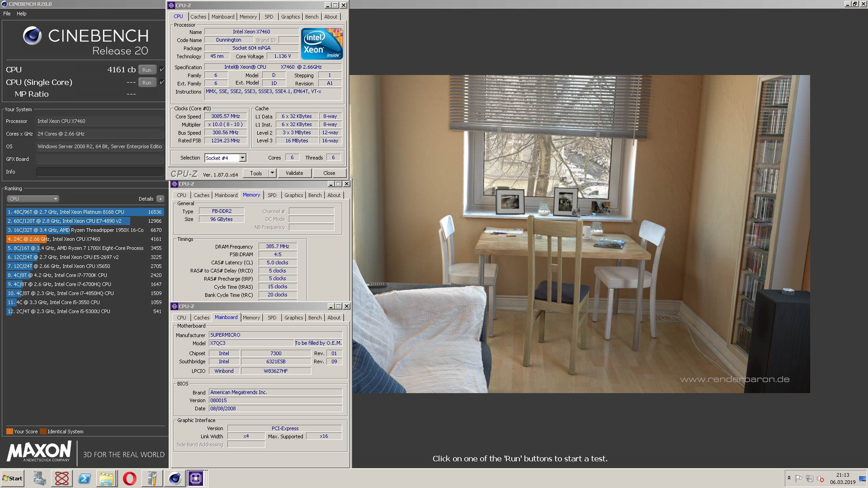Check the Your Score toggle indicator

[x=9, y=431]
